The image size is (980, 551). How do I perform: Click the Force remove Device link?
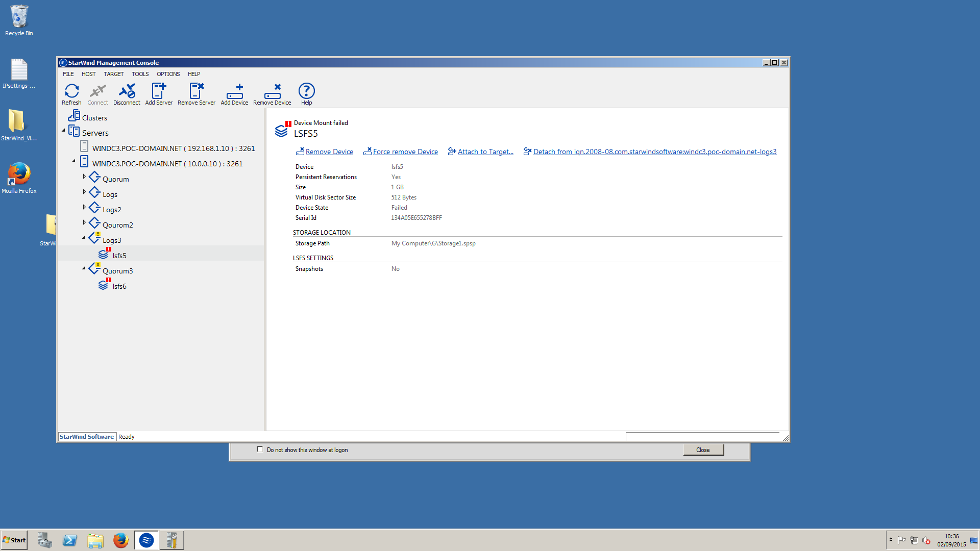coord(405,152)
